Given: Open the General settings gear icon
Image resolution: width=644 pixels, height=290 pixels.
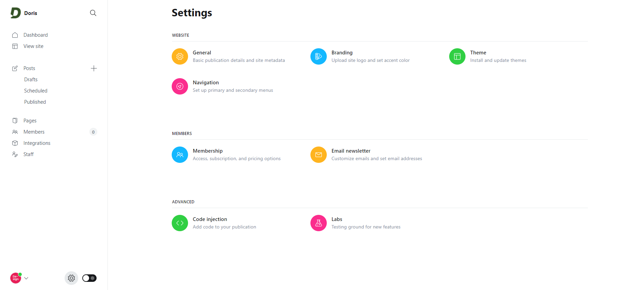Looking at the screenshot, I should click(180, 56).
